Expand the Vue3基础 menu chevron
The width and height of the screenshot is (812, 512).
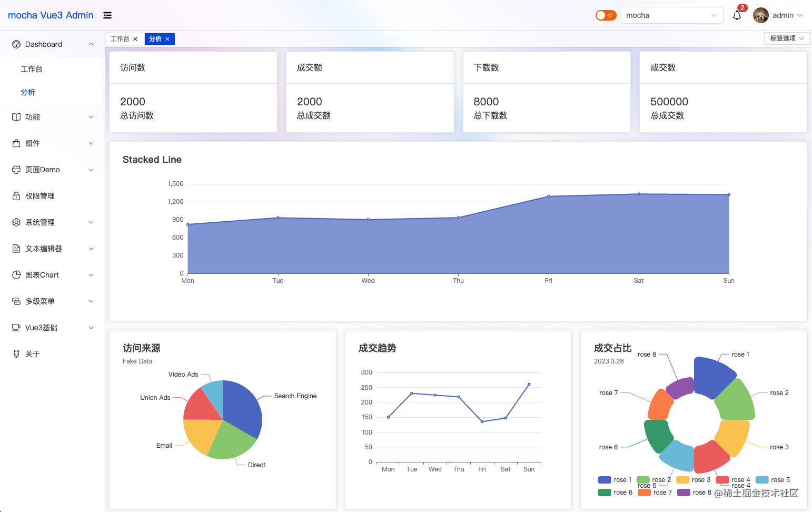91,328
